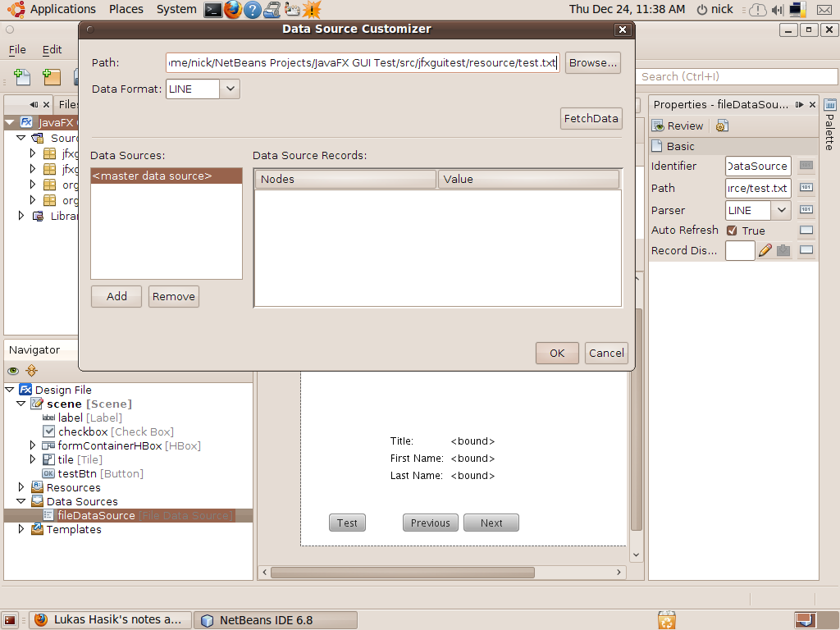Image resolution: width=840 pixels, height=630 pixels.
Task: Collapse the JavaFX project root node
Action: (10, 122)
